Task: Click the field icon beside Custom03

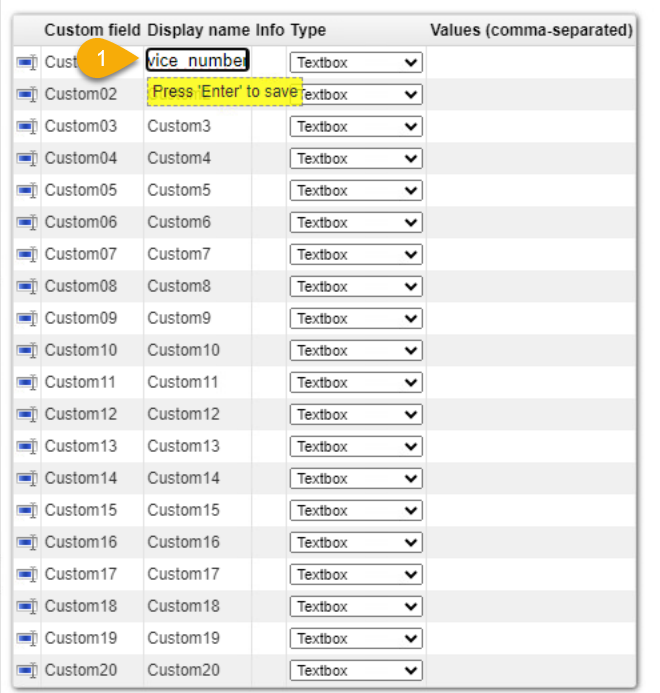Action: (x=27, y=126)
